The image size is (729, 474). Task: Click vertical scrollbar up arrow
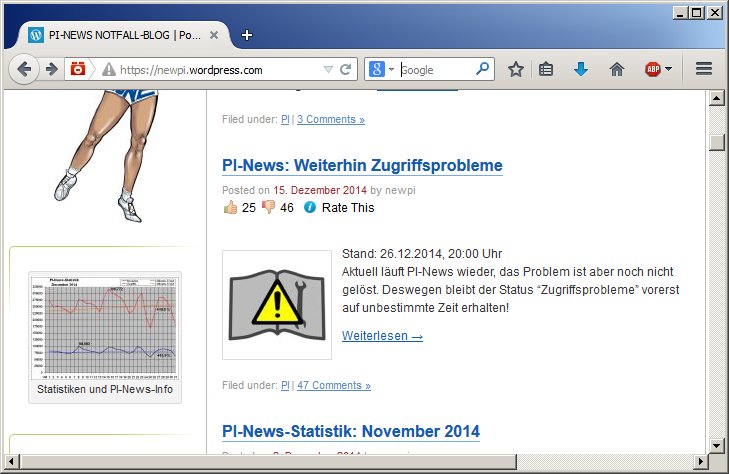tap(716, 98)
